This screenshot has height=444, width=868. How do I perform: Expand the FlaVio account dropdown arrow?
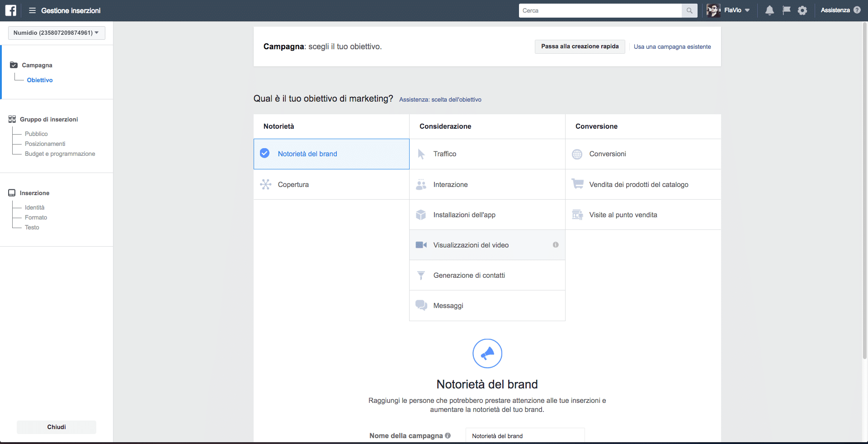[x=747, y=10]
